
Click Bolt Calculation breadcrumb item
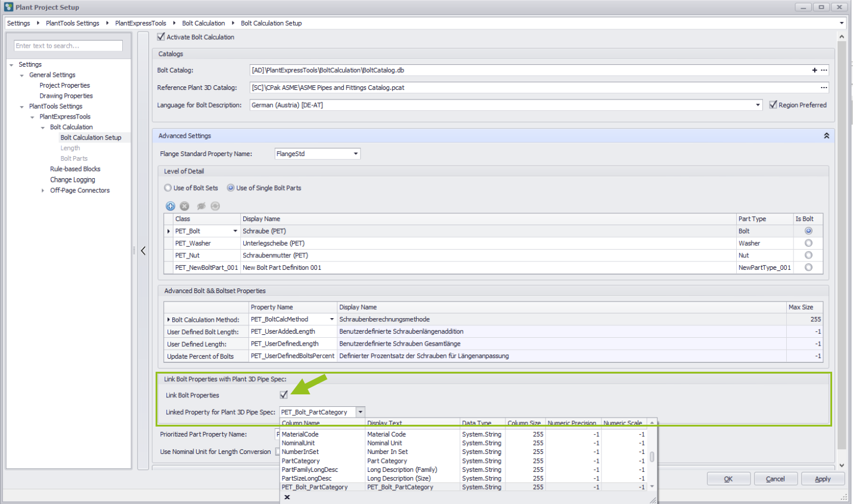coord(203,23)
